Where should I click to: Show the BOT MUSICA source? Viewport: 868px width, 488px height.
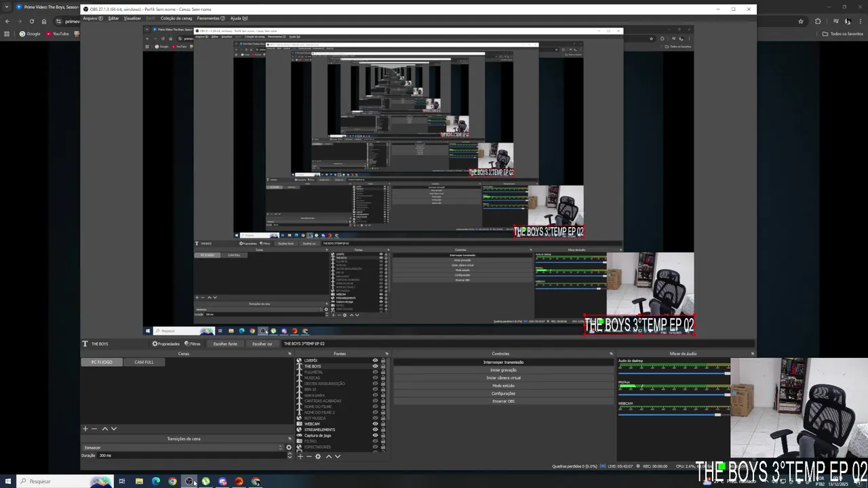375,418
